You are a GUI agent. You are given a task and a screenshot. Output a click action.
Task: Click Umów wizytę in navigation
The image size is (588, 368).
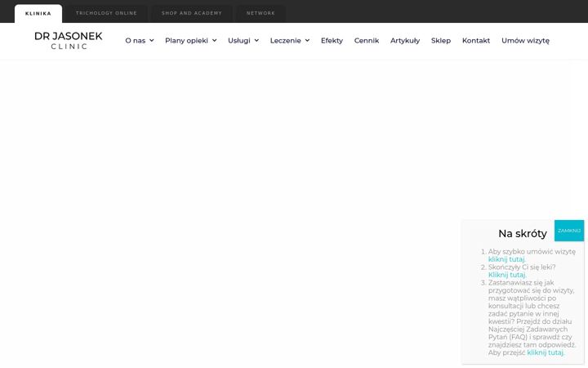pyautogui.click(x=525, y=41)
